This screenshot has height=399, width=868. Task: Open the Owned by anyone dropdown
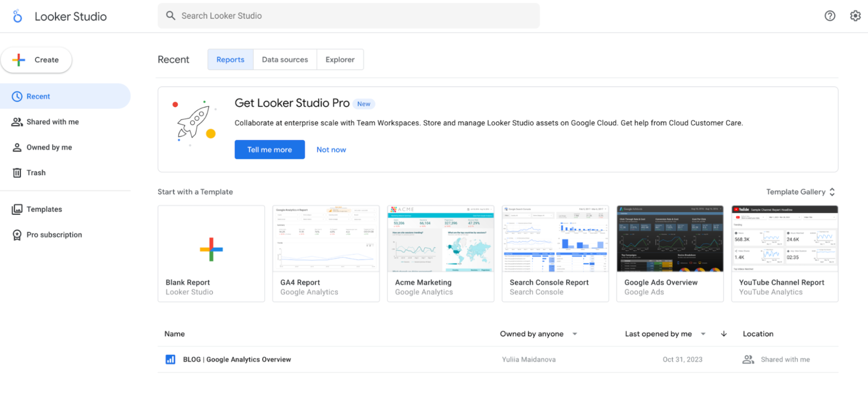coord(538,334)
